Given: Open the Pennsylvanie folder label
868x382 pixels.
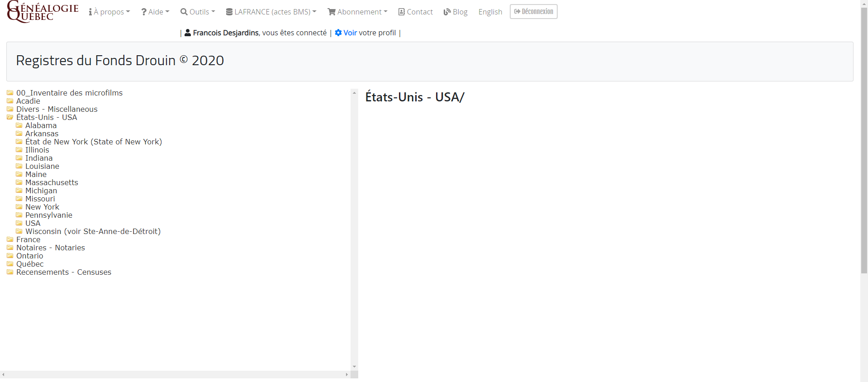Looking at the screenshot, I should (49, 215).
